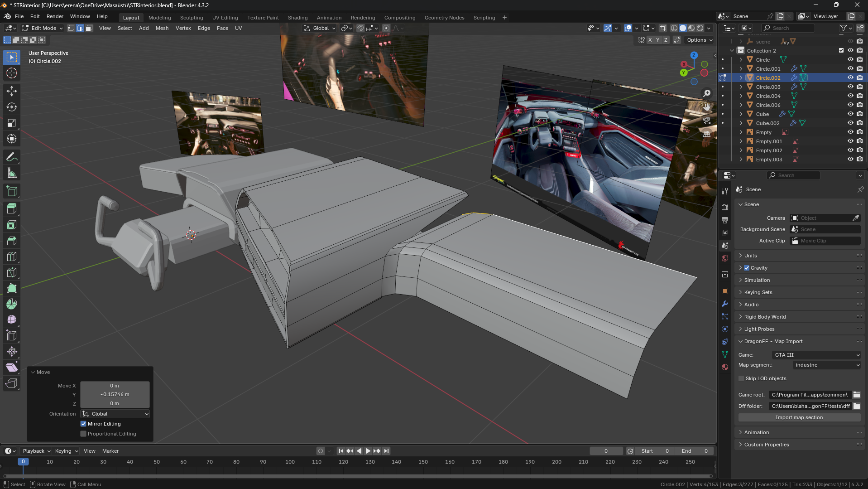Open the Mesh menu

click(x=162, y=28)
